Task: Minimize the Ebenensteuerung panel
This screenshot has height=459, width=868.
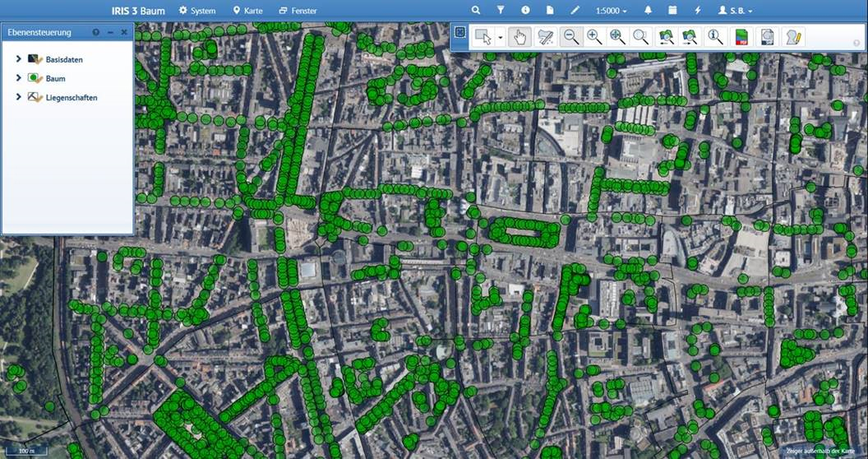Action: (x=110, y=32)
